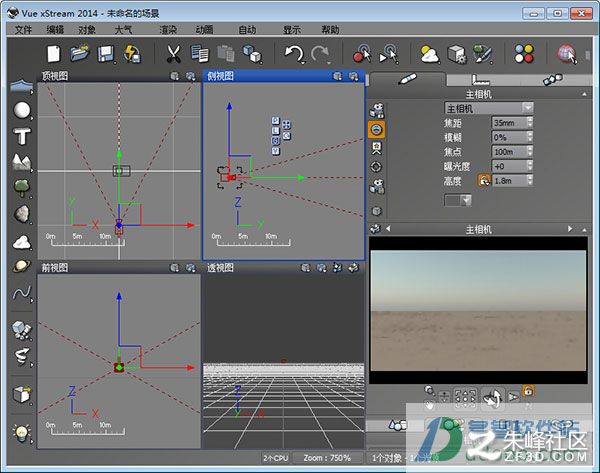Create a sphere primitive
The image size is (600, 473).
(x=22, y=111)
